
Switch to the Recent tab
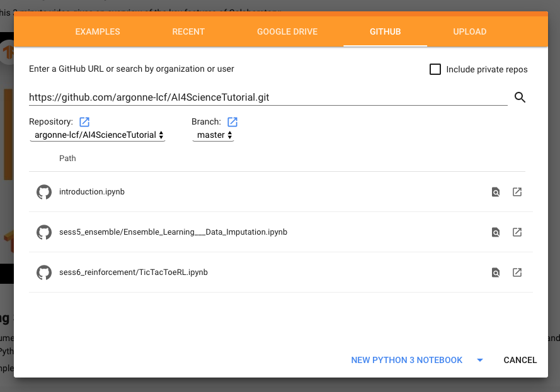point(188,31)
